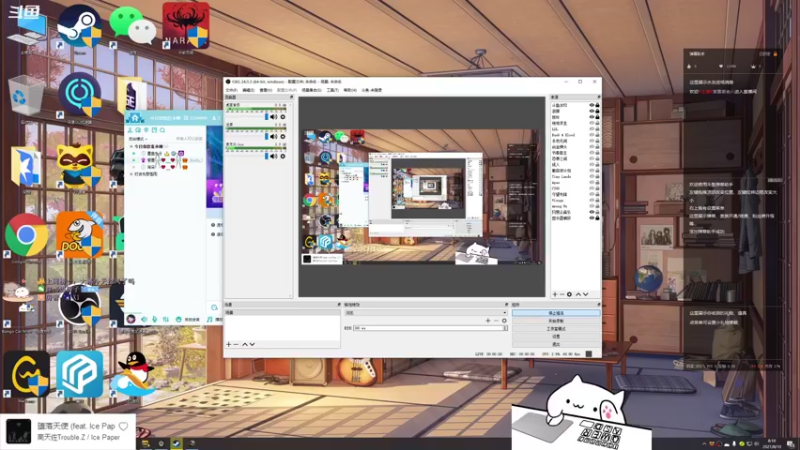Like current song with heart icon
The width and height of the screenshot is (800, 450).
123,426
